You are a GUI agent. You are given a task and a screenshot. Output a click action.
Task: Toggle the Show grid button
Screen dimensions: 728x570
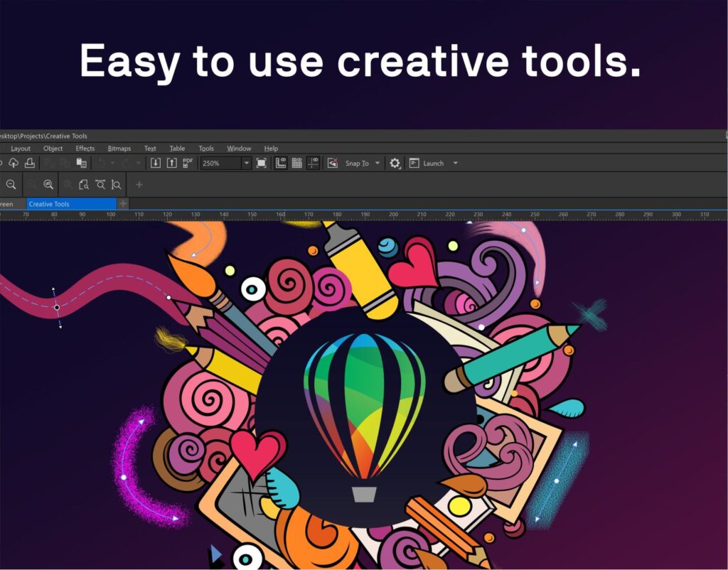(297, 163)
